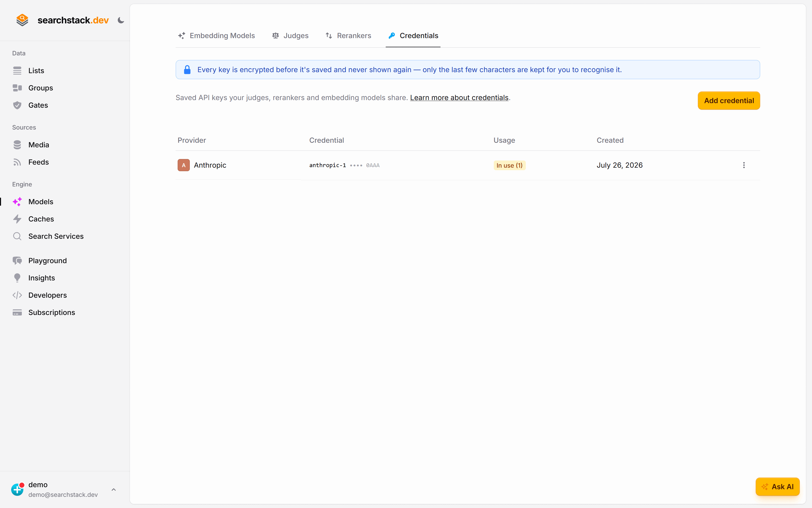Click the Developers code icon
Screen dimensions: 812x508
tap(17, 295)
